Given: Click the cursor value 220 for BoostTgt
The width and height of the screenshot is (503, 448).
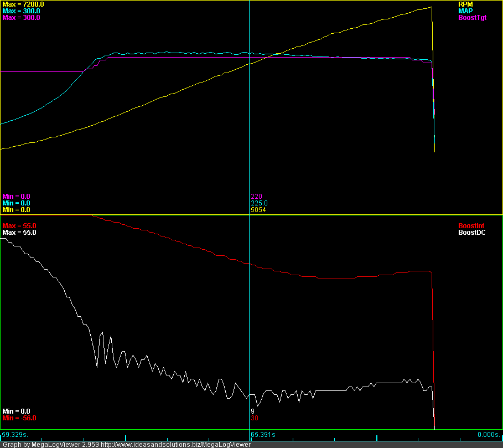Looking at the screenshot, I should tap(256, 197).
